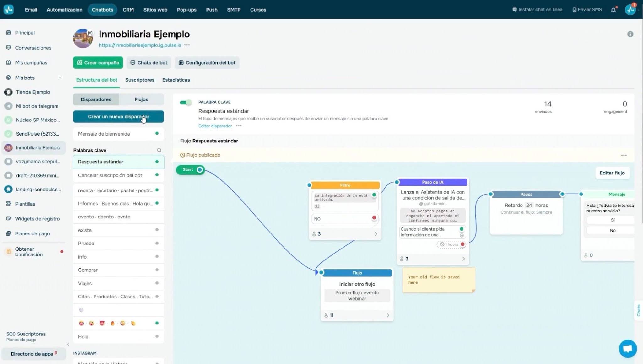The image size is (643, 364).
Task: Open the Flujo publicado options menu
Action: pos(624,155)
